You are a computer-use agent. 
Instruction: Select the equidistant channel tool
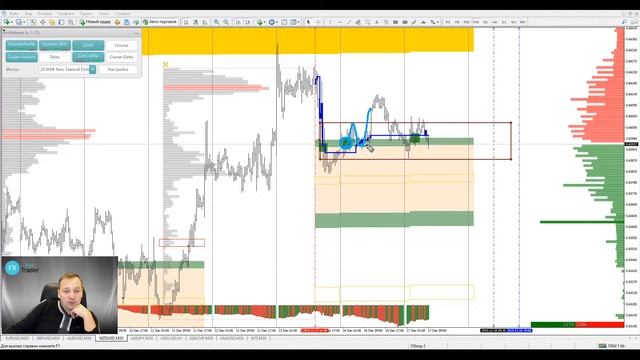[x=358, y=22]
